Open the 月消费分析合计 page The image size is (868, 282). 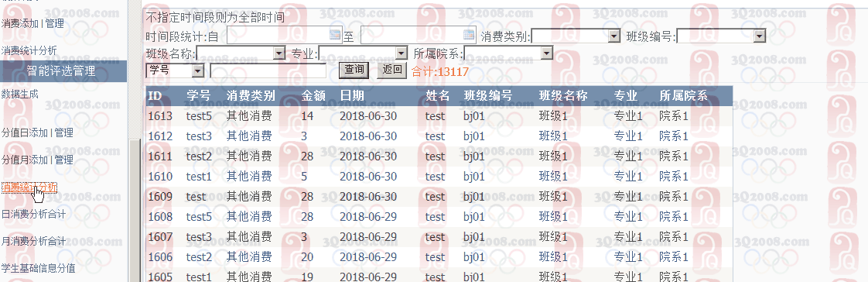33,241
